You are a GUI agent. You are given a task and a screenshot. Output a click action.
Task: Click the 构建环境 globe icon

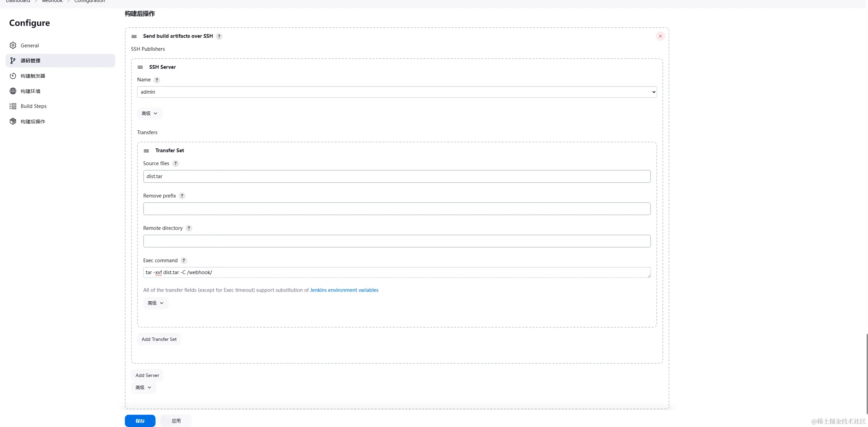pos(13,91)
